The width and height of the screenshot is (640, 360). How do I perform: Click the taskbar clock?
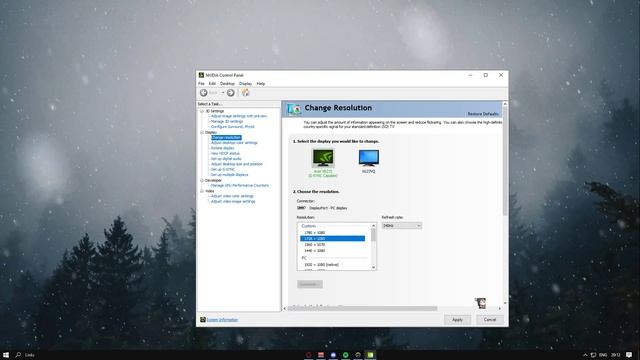pos(616,355)
